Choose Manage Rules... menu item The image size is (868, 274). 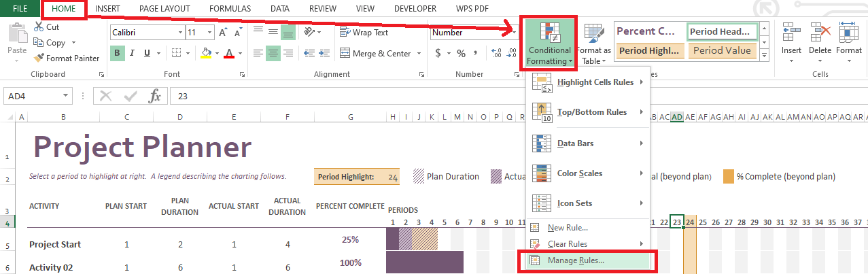tap(588, 260)
